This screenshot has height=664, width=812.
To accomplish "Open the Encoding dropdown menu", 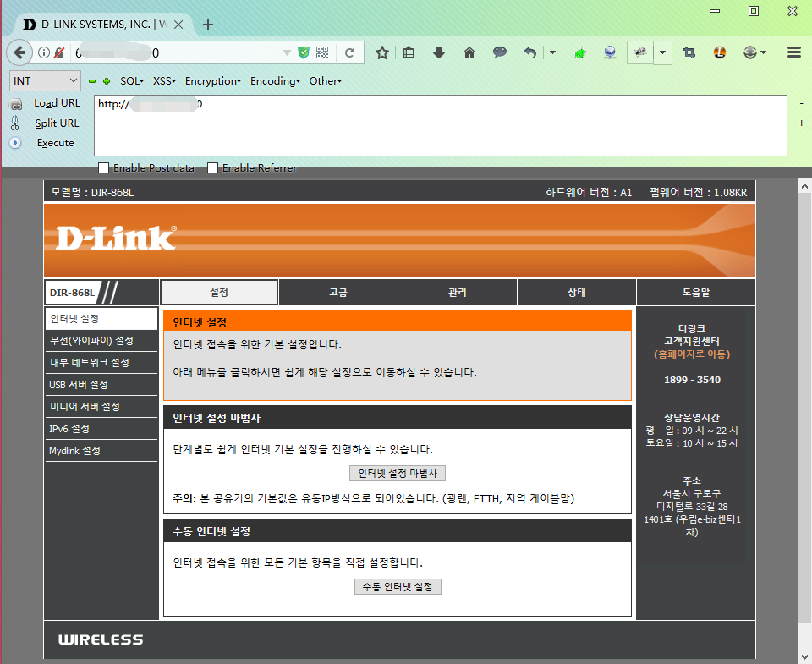I will coord(275,81).
